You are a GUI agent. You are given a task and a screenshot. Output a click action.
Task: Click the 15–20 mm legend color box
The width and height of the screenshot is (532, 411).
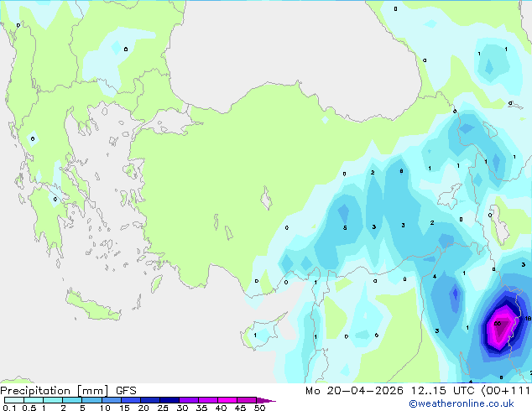click(130, 400)
